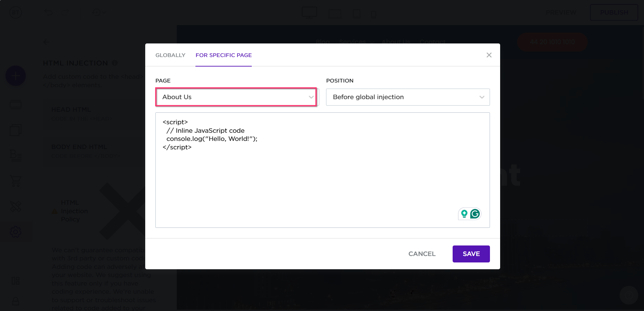Click the Grammarly lightbulb suggestions icon

(x=464, y=214)
